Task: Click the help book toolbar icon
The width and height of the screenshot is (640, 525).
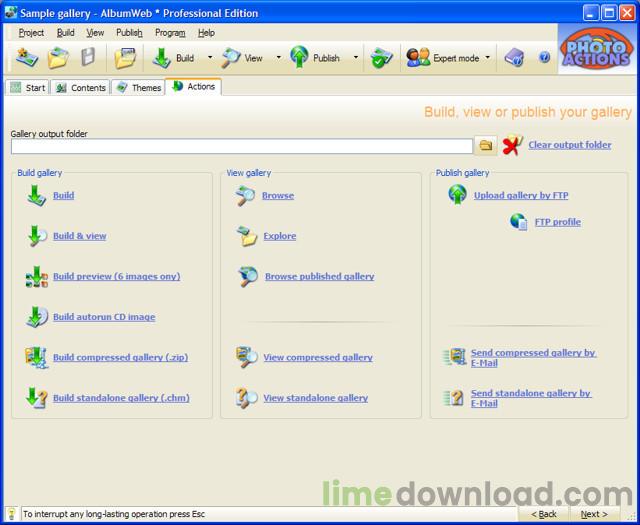Action: pyautogui.click(x=514, y=58)
